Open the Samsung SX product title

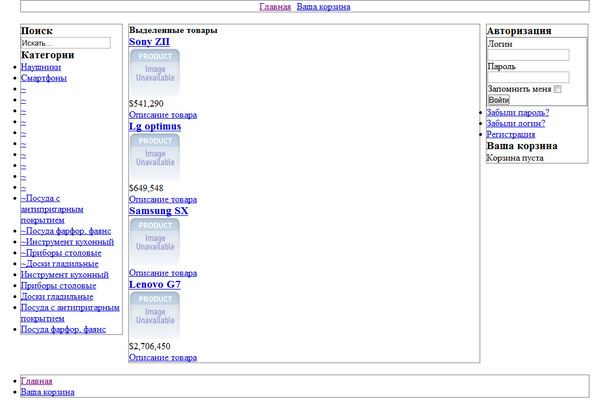(x=158, y=211)
